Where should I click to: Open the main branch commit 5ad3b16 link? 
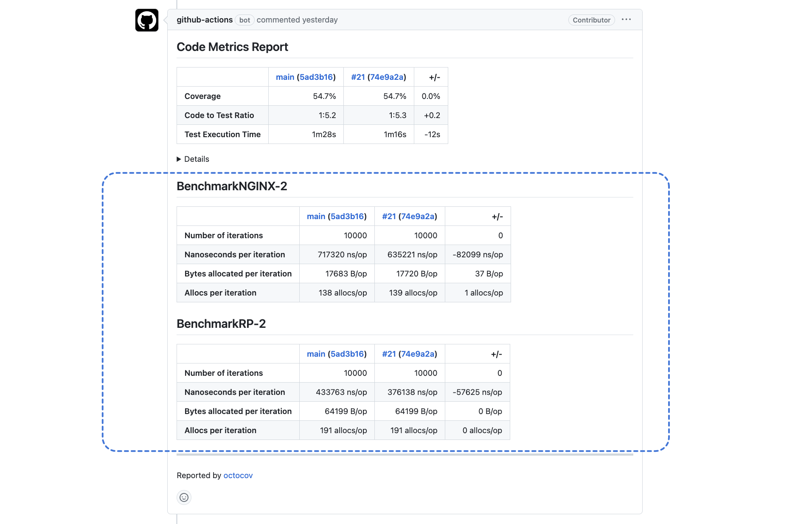[x=317, y=77]
